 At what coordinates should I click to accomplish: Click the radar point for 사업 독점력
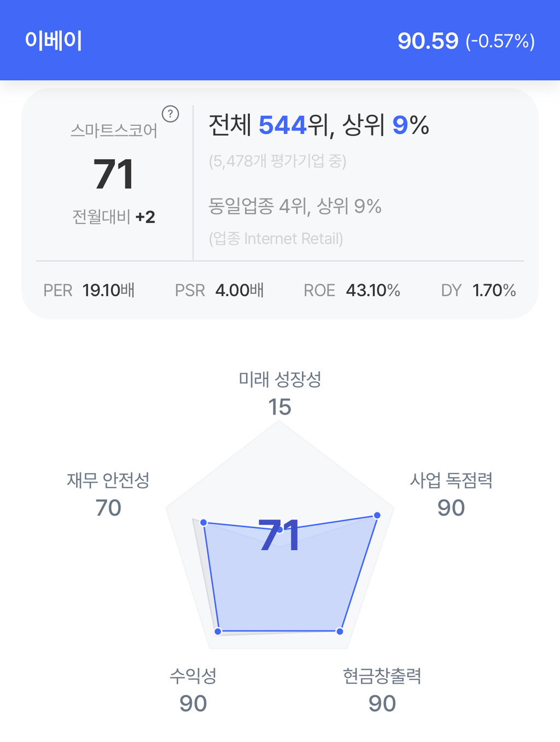(x=377, y=515)
